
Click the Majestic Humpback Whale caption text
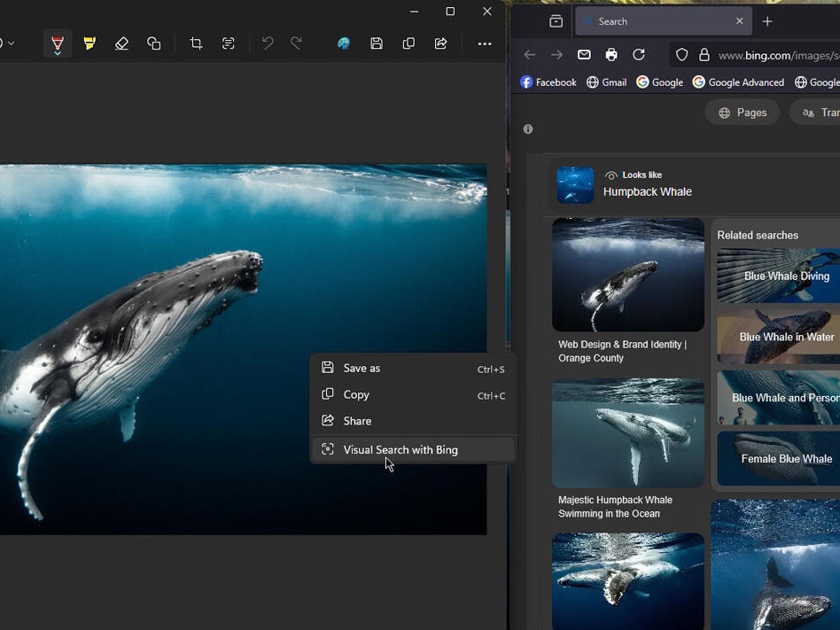pyautogui.click(x=615, y=506)
